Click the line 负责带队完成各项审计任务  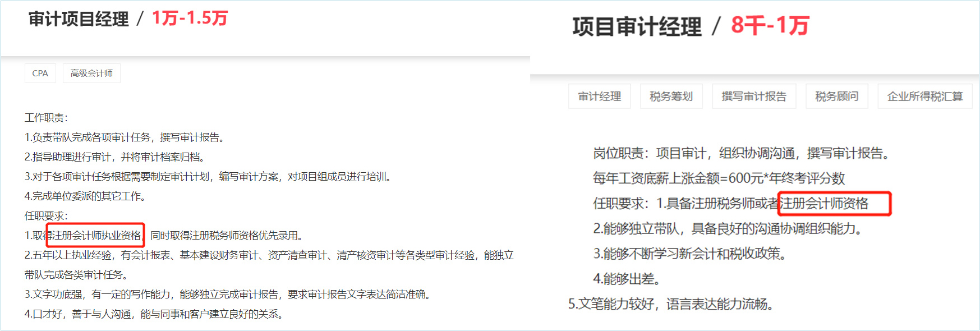coord(125,137)
